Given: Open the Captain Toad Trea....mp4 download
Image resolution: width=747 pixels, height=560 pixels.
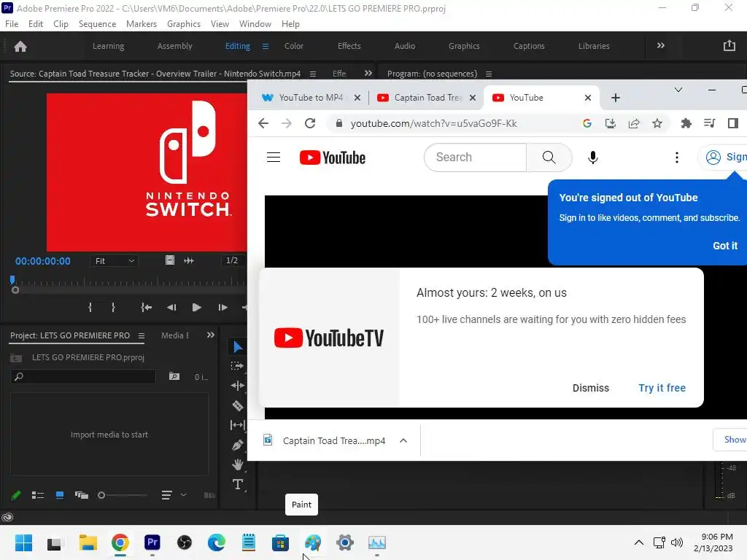Looking at the screenshot, I should (333, 441).
